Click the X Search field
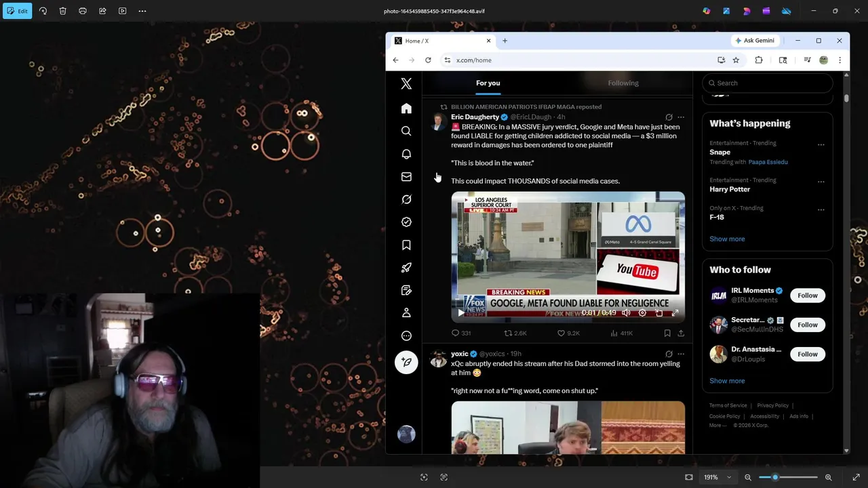 [767, 83]
